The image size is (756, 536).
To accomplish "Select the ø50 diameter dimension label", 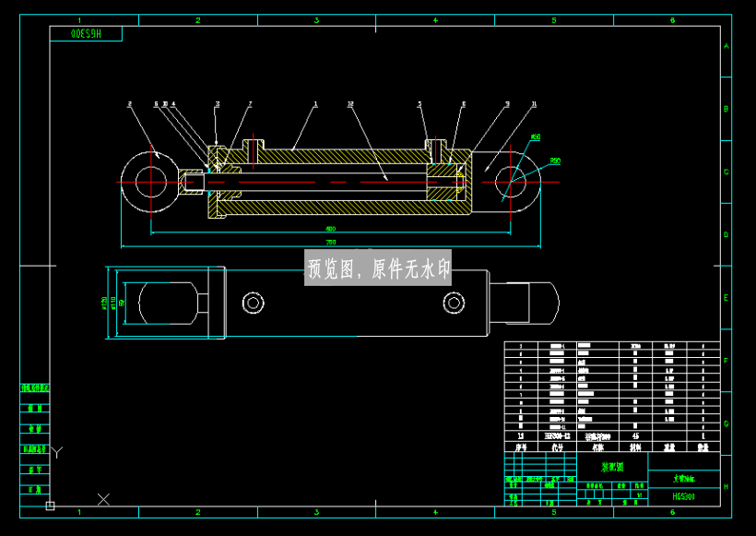I will (536, 137).
